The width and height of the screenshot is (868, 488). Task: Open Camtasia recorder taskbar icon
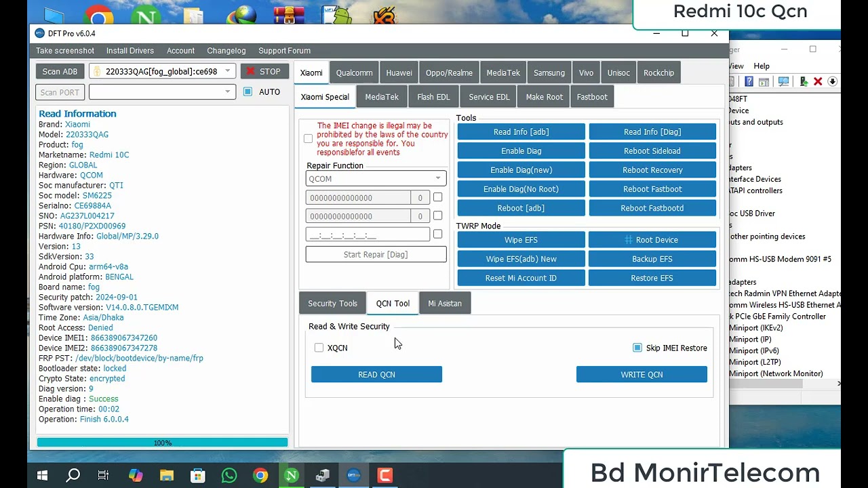pyautogui.click(x=385, y=476)
